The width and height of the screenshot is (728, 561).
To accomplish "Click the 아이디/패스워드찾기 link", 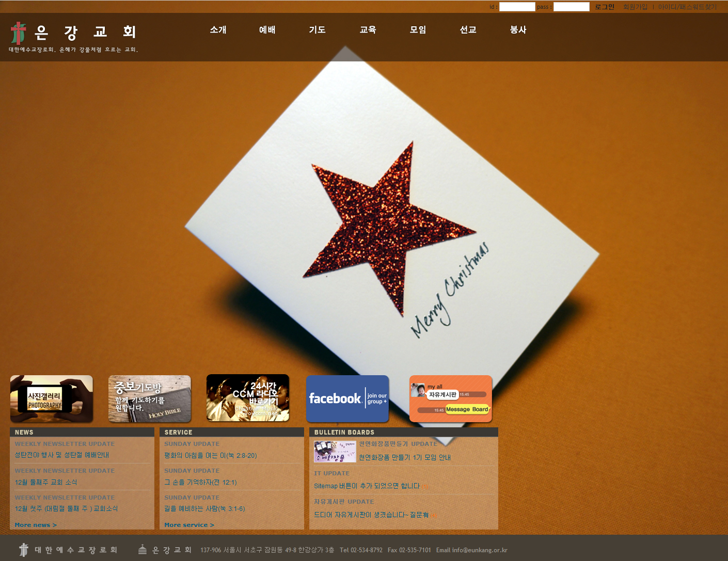I will (x=687, y=7).
